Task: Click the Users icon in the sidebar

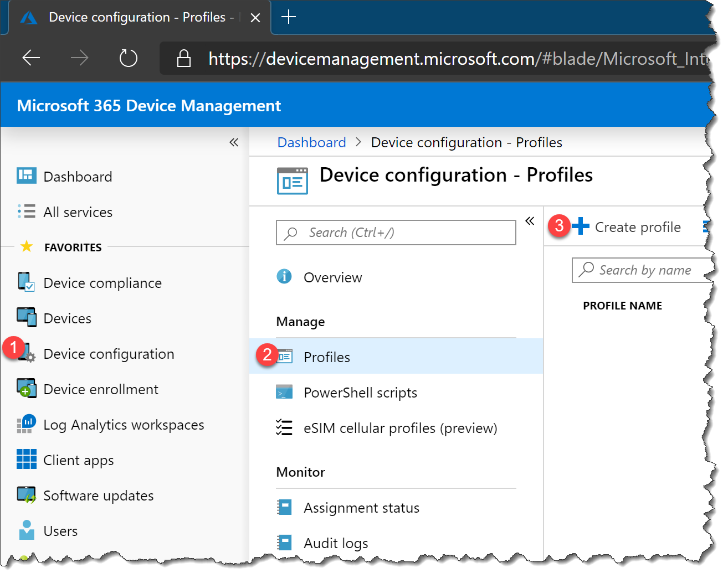Action: tap(26, 530)
